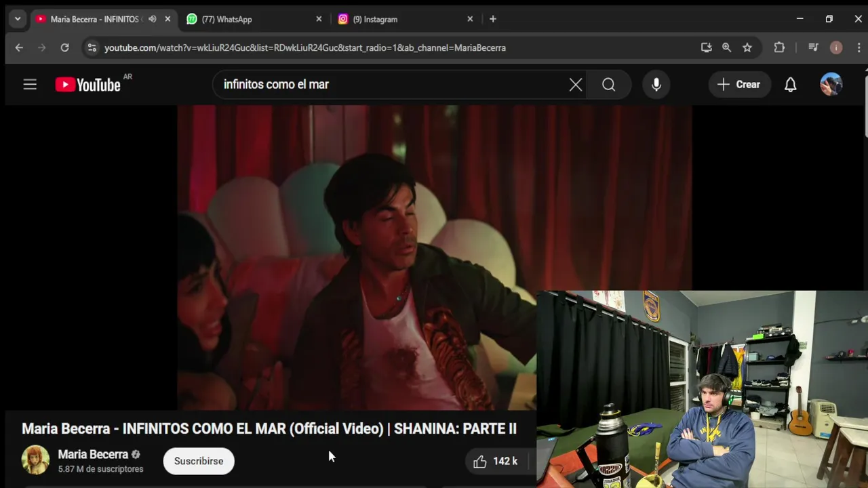The image size is (868, 488).
Task: Go forward in browser history
Action: (42, 47)
